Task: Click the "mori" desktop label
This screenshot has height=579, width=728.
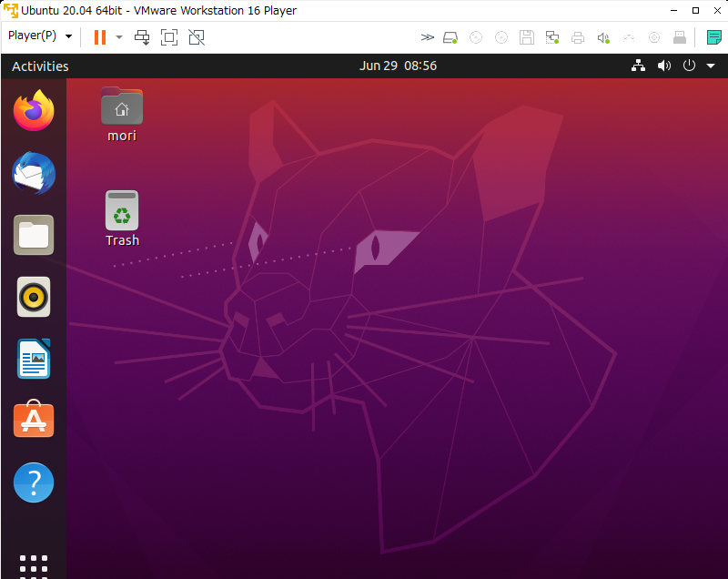Action: point(122,136)
